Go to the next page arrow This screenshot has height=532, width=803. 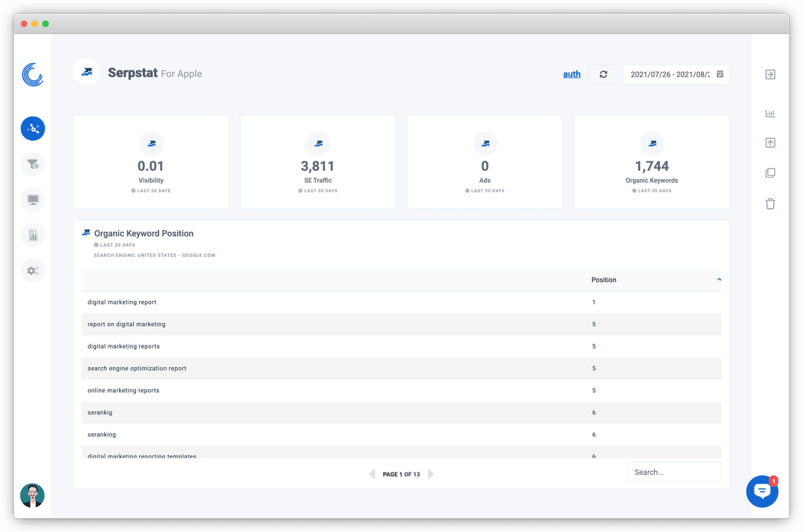click(430, 474)
